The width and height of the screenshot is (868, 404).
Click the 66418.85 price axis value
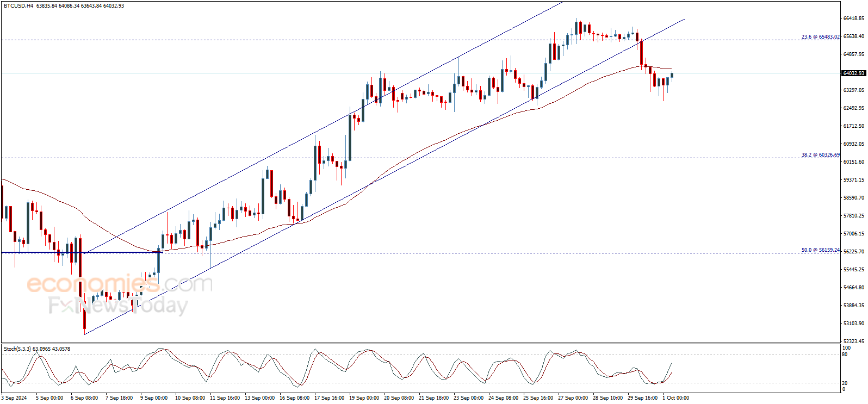(x=853, y=18)
